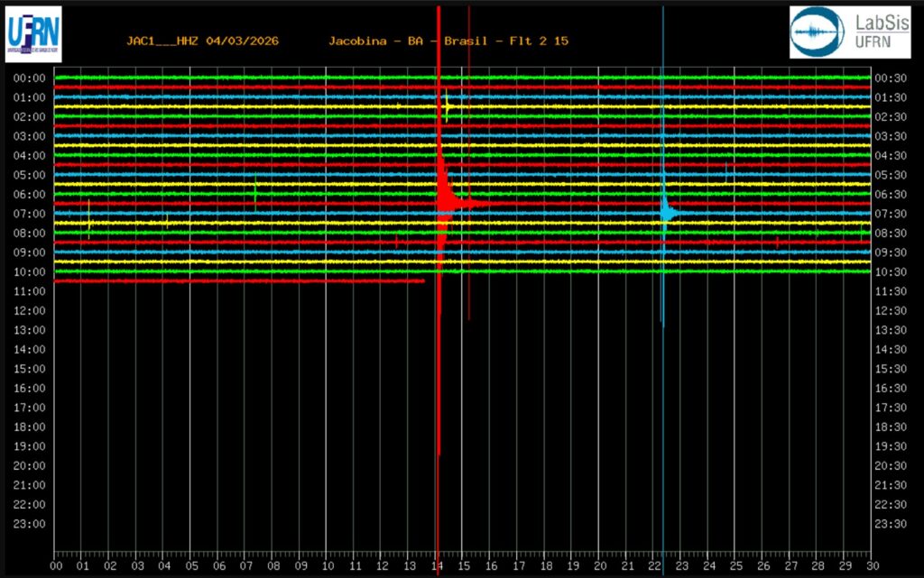The width and height of the screenshot is (924, 578).
Task: Click the 23:30 label on right axis
Action: 891,524
